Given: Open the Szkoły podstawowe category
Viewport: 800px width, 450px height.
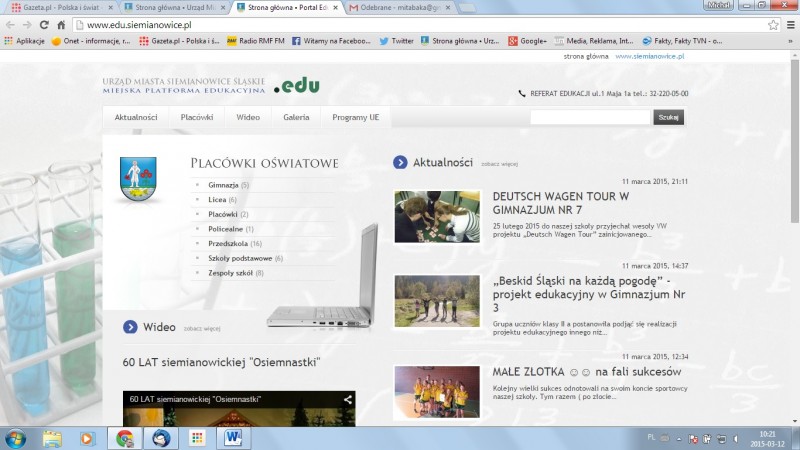Looking at the screenshot, I should point(245,258).
